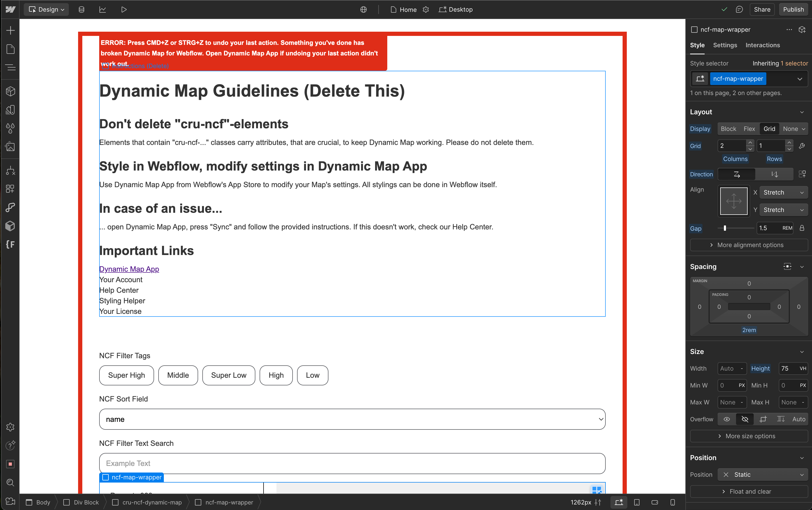This screenshot has width=812, height=510.
Task: Open the Align X Stretch dropdown
Action: 783,192
